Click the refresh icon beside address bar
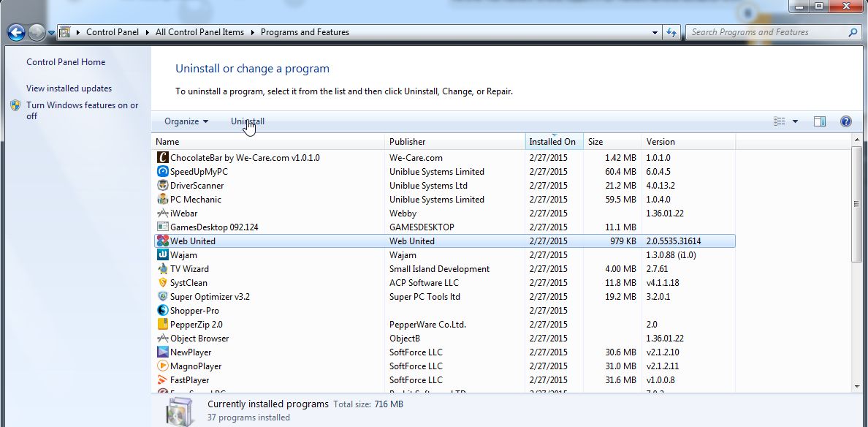The image size is (868, 427). (x=671, y=32)
